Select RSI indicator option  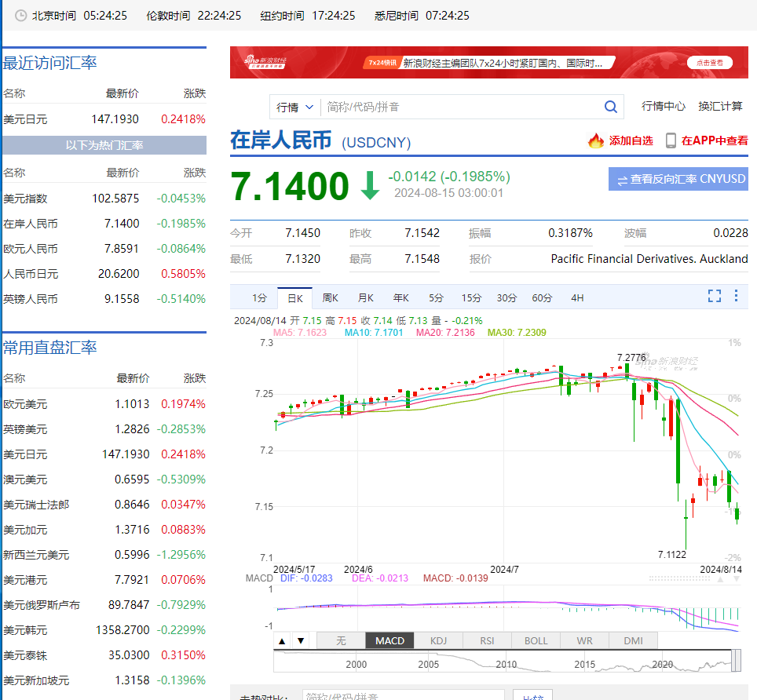[487, 640]
